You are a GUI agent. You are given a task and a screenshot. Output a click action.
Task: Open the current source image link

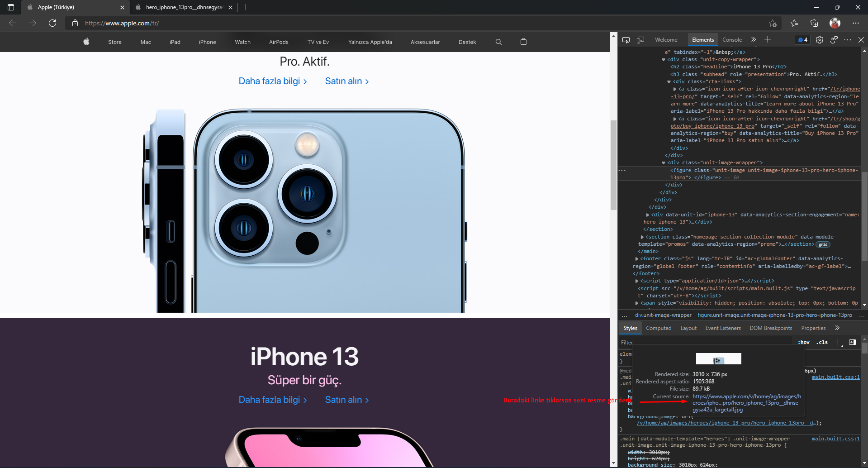[x=746, y=403]
